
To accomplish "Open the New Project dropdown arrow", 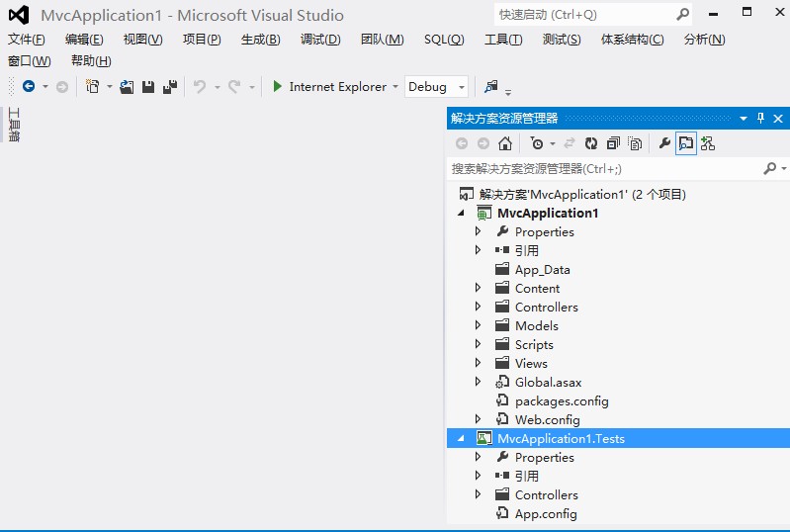I will [110, 87].
